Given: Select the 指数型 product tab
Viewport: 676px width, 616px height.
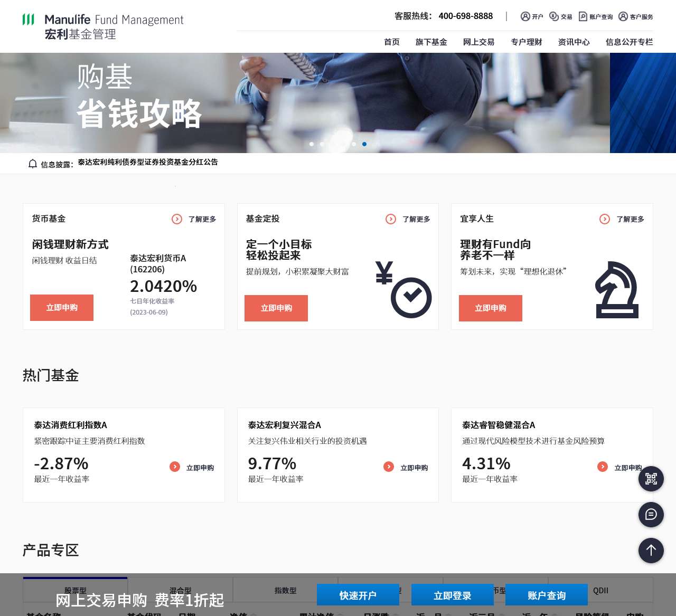Looking at the screenshot, I should (x=286, y=590).
